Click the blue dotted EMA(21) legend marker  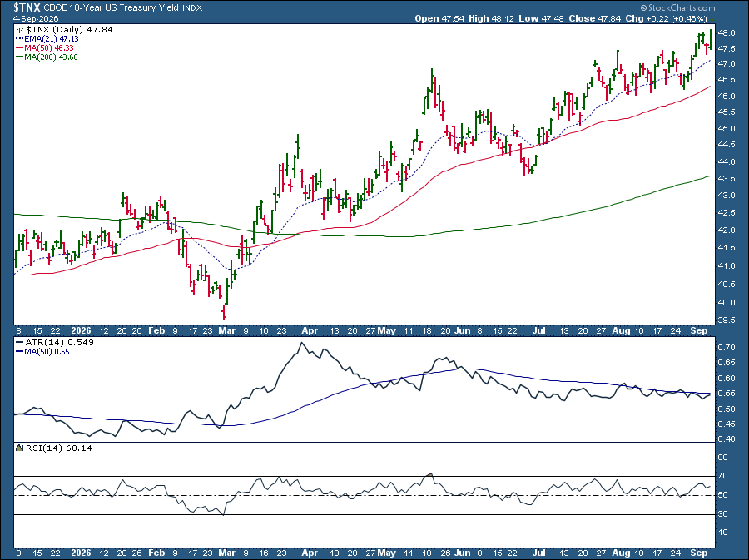(20, 38)
